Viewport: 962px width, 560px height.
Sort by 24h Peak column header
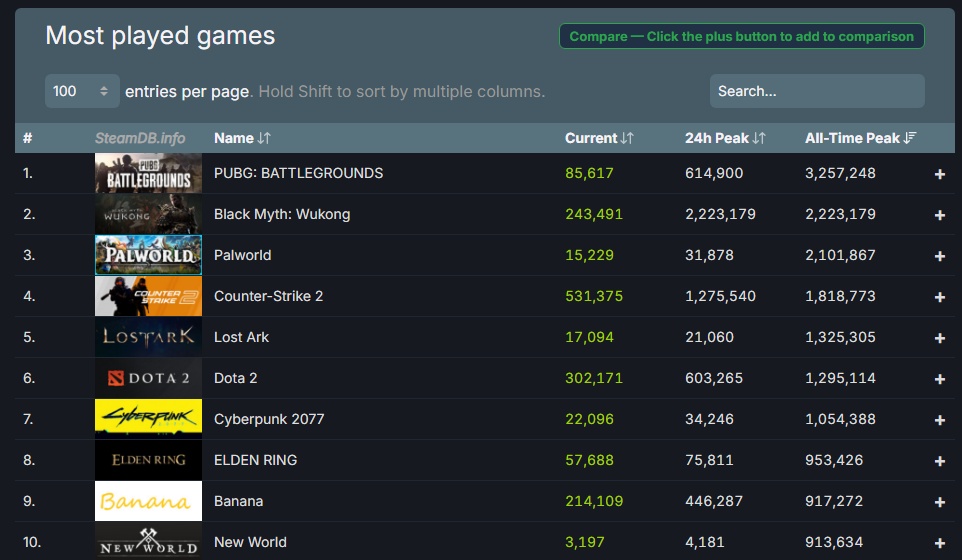tap(725, 138)
